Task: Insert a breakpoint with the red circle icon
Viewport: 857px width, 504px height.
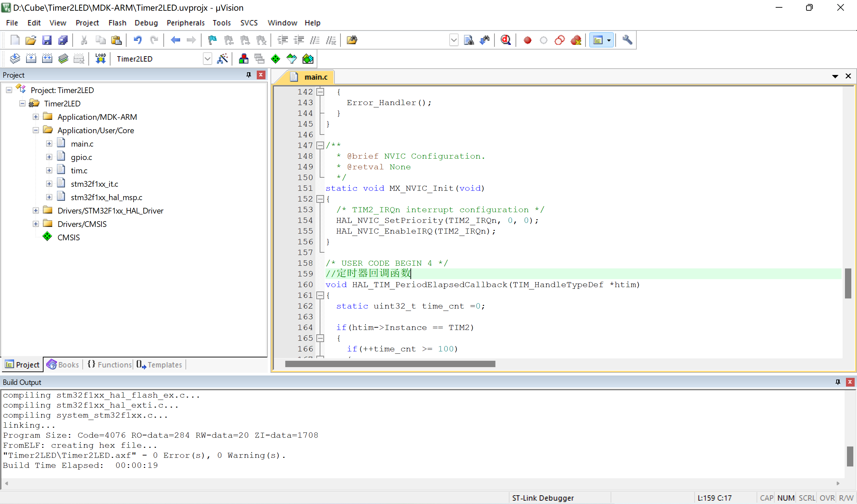Action: [528, 40]
